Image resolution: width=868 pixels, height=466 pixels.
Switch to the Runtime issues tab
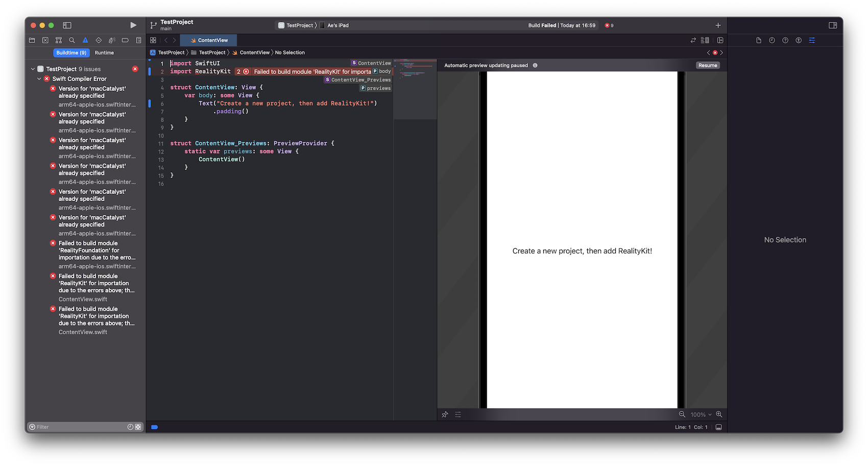104,53
